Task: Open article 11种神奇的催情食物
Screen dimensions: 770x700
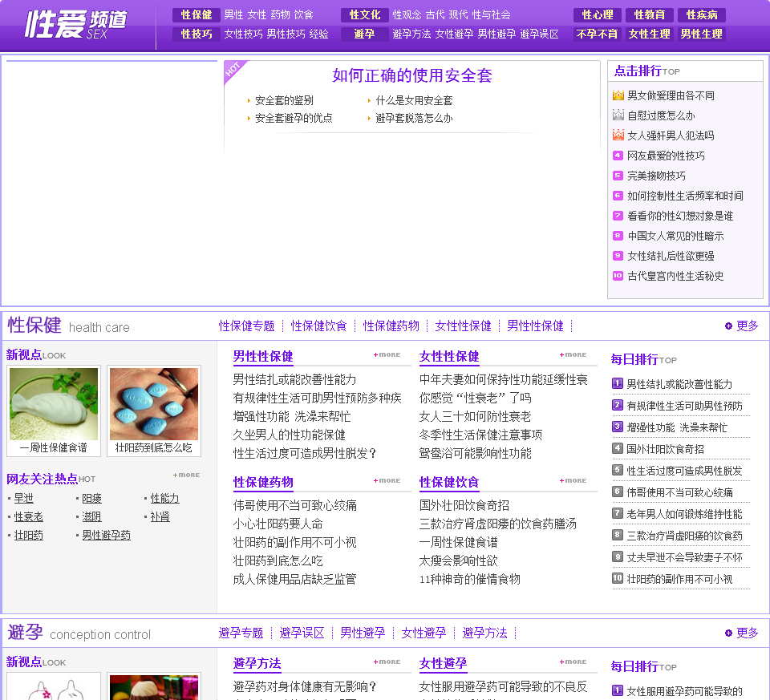Action: tap(469, 579)
